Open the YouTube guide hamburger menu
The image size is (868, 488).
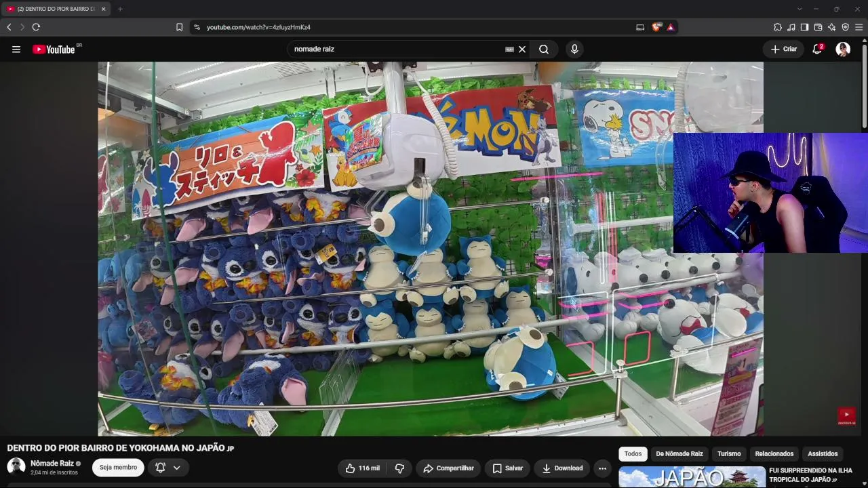click(16, 49)
